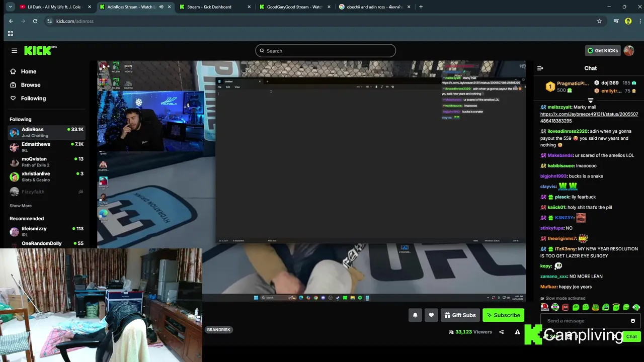This screenshot has width=644, height=362.
Task: Select xhristianlive channel in Following list
Action: 46,176
